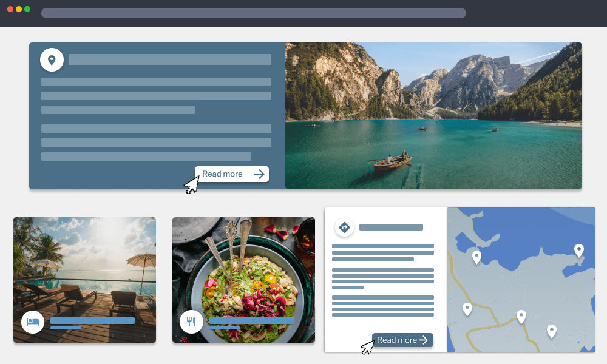This screenshot has height=364, width=607.
Task: Select the leftmost map pin on the road
Action: pos(467,309)
